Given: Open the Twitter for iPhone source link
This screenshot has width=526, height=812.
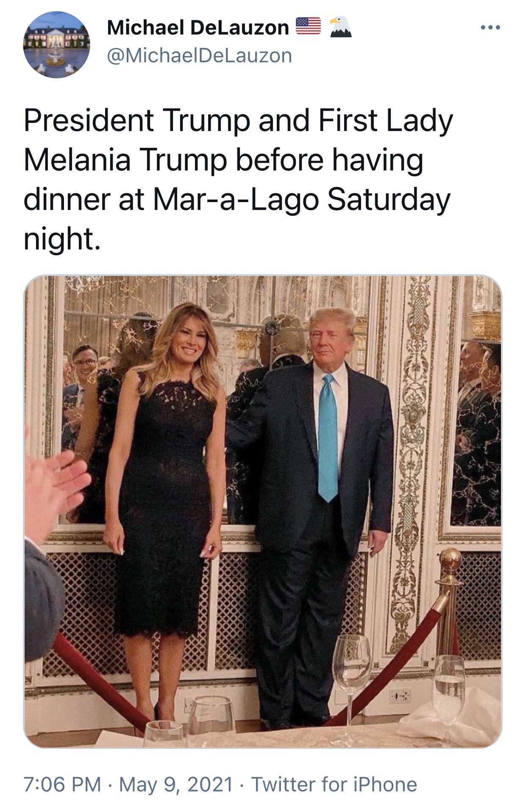Looking at the screenshot, I should [334, 784].
